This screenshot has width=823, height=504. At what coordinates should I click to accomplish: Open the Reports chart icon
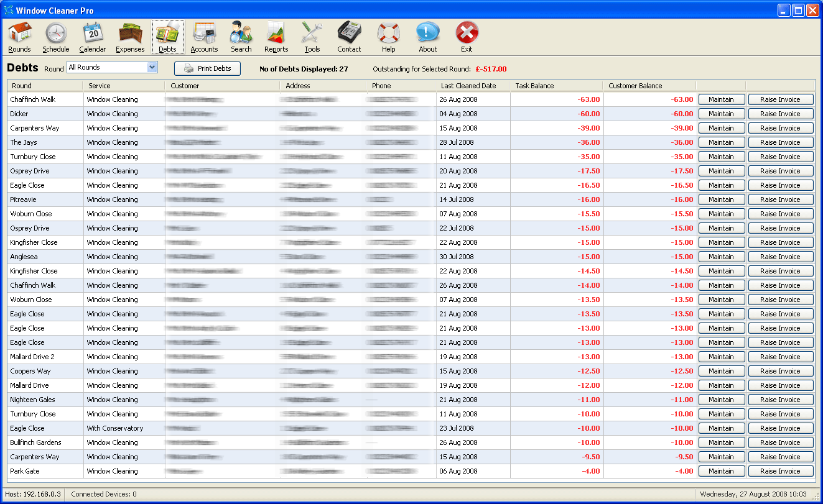tap(276, 32)
